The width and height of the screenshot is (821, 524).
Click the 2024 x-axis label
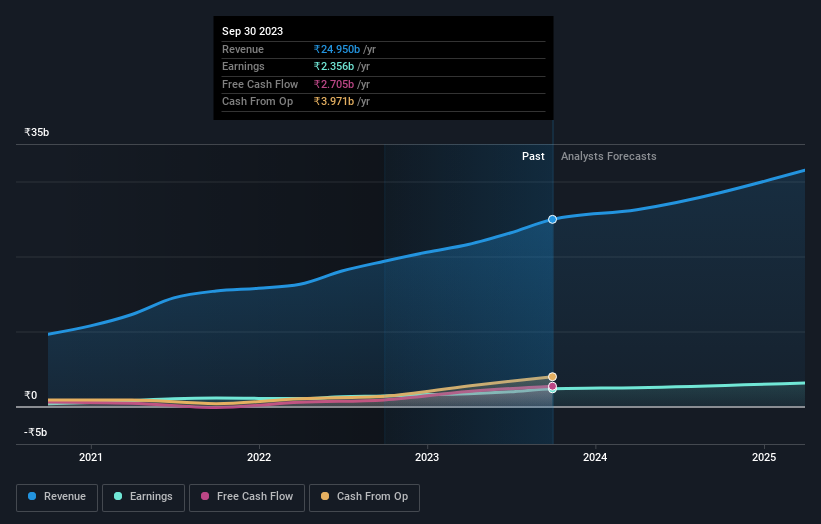595,457
